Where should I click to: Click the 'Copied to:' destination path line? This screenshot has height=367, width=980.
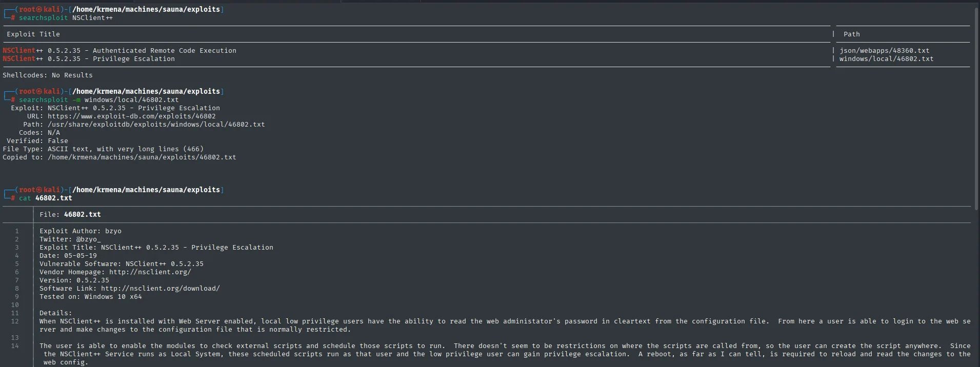tap(119, 157)
